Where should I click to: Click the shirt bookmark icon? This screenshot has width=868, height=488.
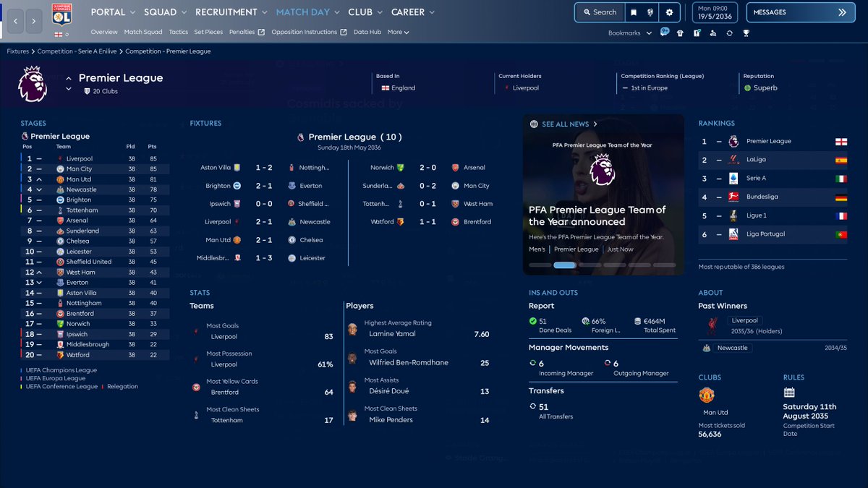(680, 33)
